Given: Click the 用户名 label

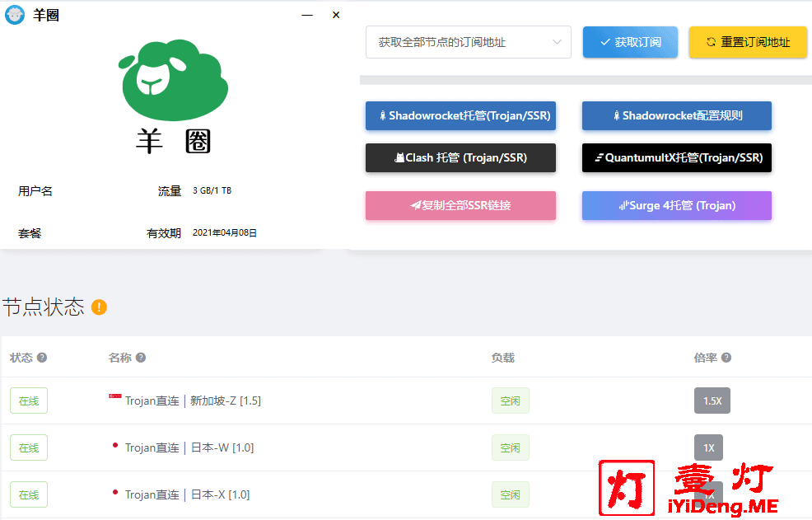Looking at the screenshot, I should coord(35,191).
